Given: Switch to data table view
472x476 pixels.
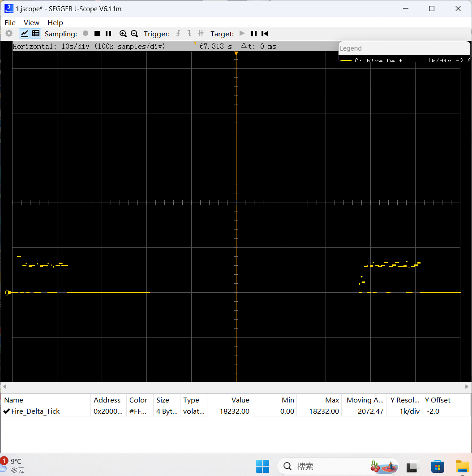Looking at the screenshot, I should point(36,34).
